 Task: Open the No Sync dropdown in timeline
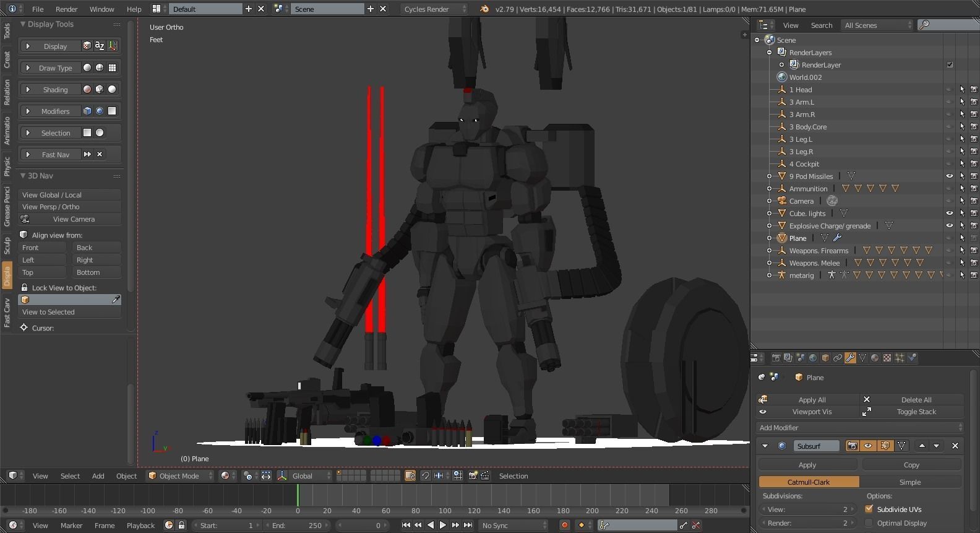515,525
